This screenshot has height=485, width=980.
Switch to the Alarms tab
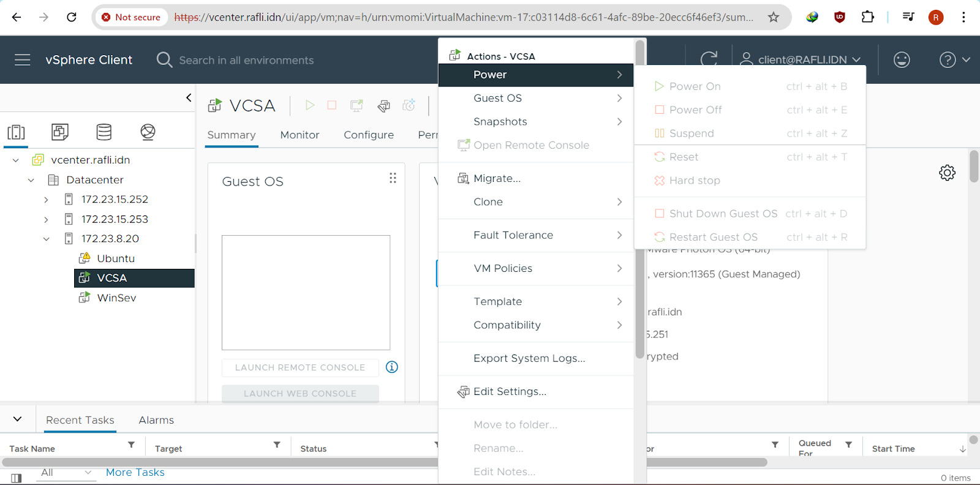click(x=156, y=420)
